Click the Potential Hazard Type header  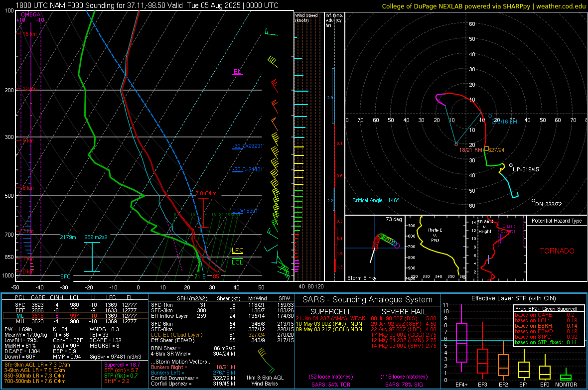tap(557, 221)
